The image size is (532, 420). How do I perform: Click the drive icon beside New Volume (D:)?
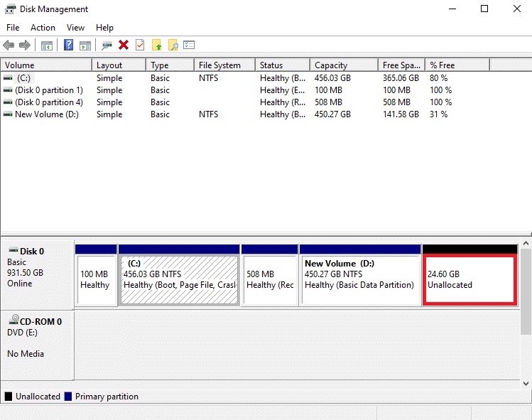[8, 114]
